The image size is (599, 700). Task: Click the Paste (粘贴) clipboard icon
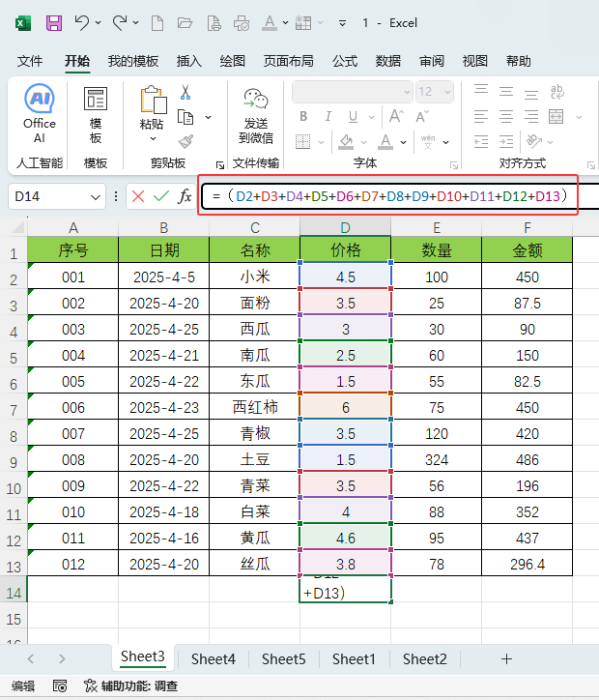click(153, 101)
